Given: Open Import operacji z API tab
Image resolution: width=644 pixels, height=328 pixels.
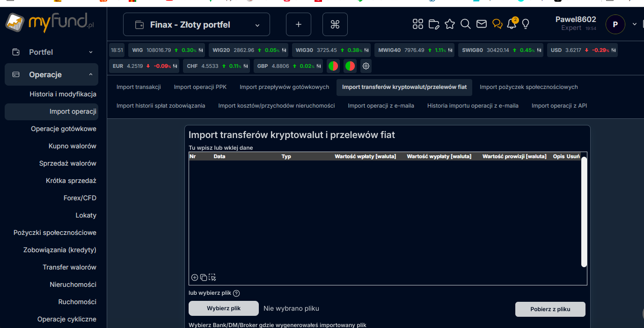Looking at the screenshot, I should 559,106.
